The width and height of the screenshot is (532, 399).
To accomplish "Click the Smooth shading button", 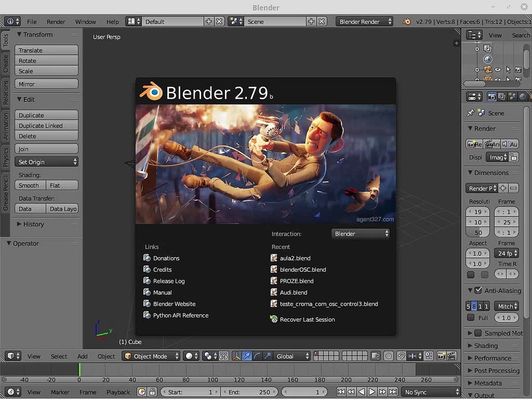I will [x=30, y=185].
